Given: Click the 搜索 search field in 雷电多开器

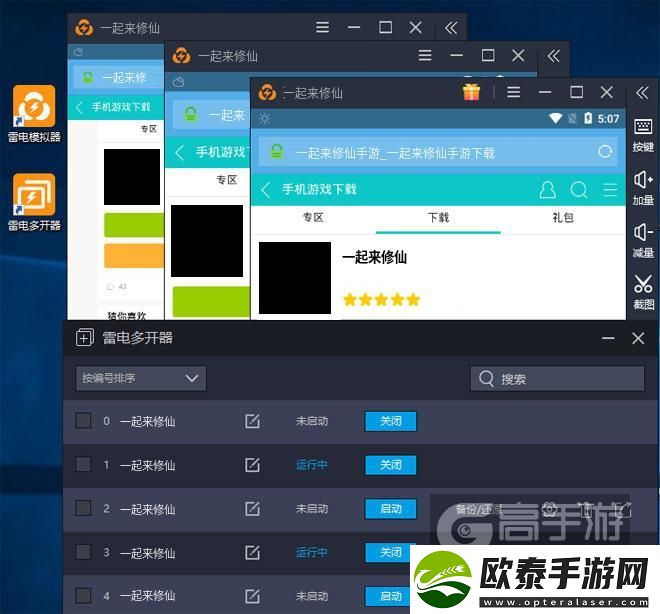Looking at the screenshot, I should pos(557,379).
